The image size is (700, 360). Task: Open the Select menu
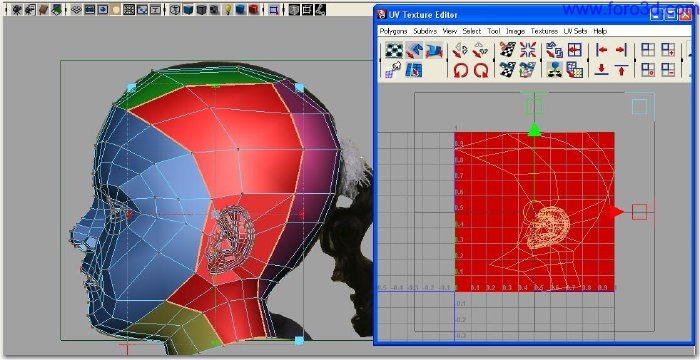click(472, 31)
